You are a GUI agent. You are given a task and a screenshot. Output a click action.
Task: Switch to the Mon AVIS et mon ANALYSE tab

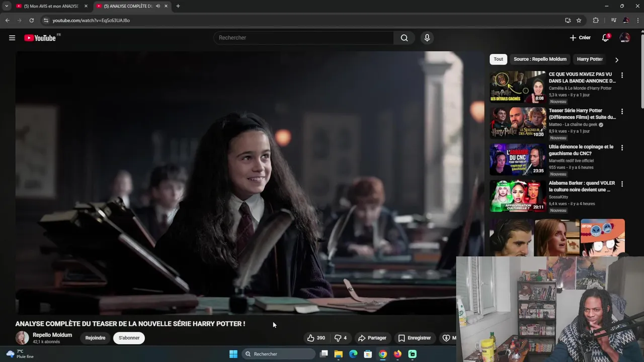tap(52, 6)
